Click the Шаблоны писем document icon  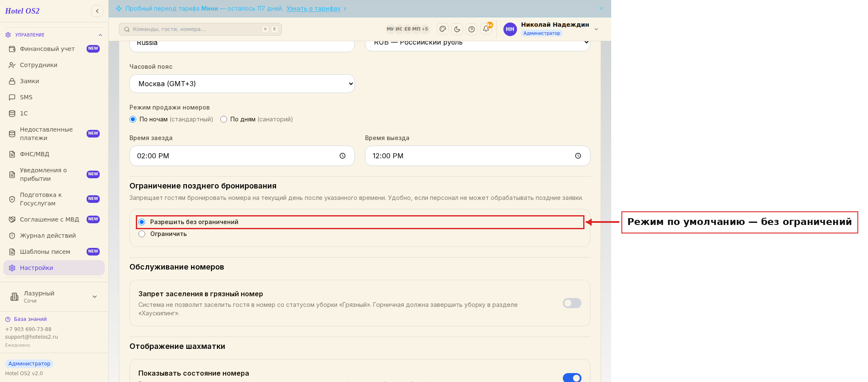12,252
